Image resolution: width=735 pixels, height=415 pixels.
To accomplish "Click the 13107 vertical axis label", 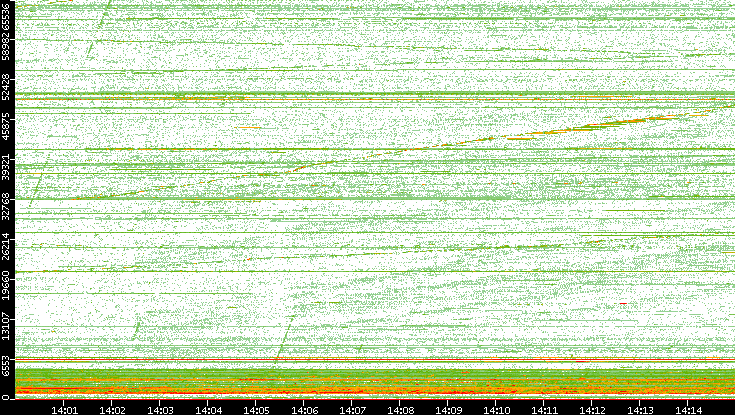I will tap(5, 328).
